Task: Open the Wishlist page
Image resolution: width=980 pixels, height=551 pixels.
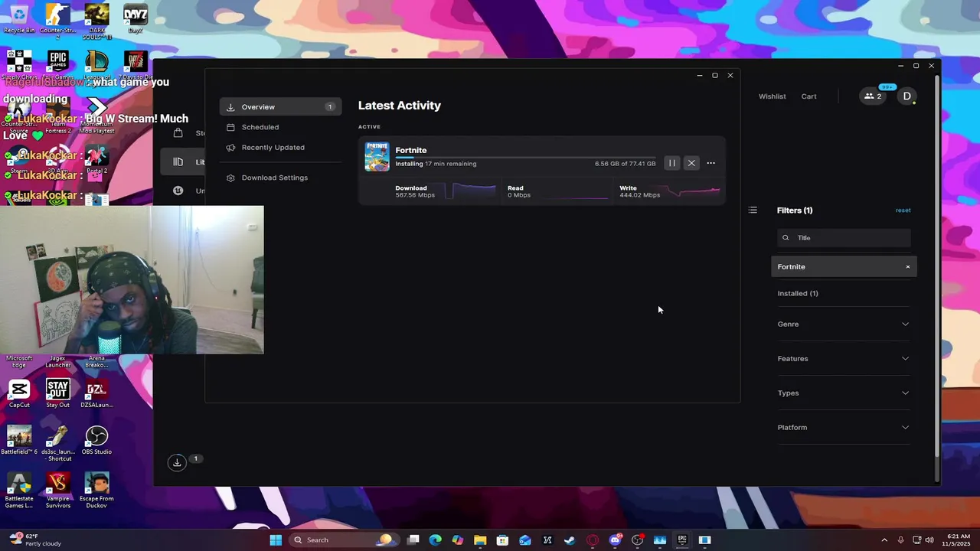Action: pyautogui.click(x=772, y=96)
